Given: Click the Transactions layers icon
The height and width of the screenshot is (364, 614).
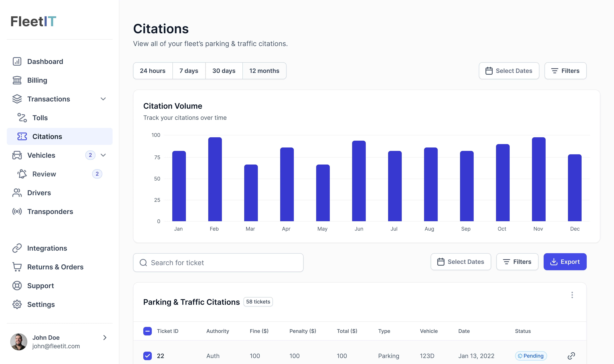Looking at the screenshot, I should 17,99.
